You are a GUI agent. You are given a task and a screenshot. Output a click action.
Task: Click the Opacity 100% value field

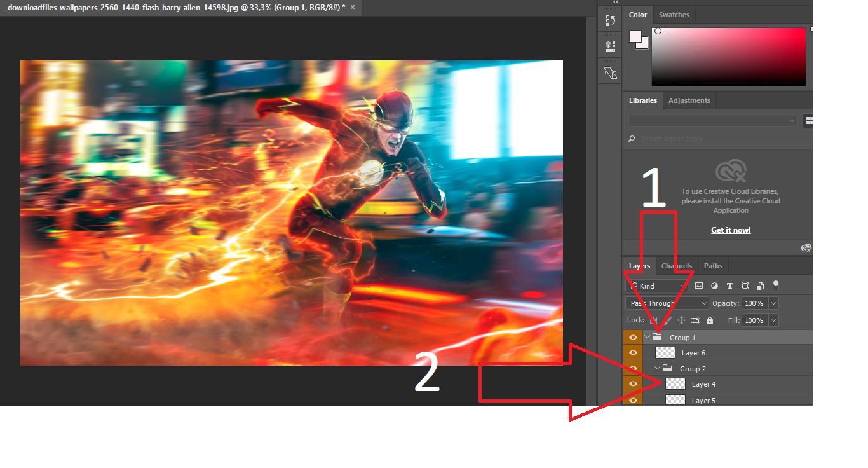tap(754, 303)
